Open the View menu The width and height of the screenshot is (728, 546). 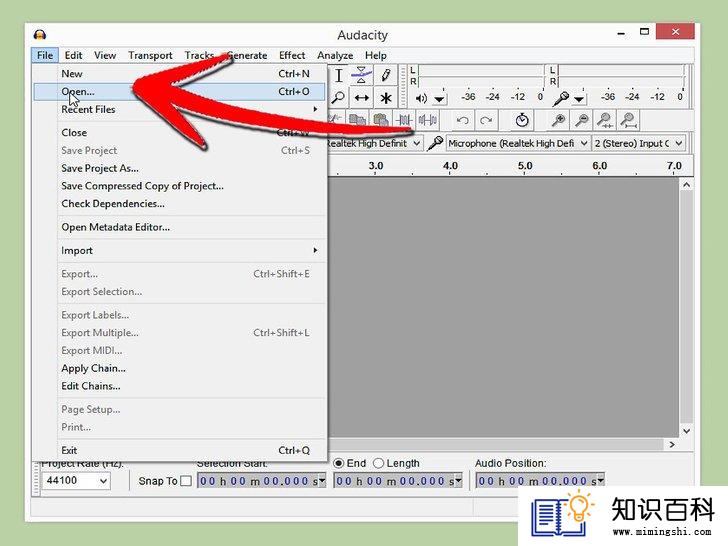click(x=105, y=55)
